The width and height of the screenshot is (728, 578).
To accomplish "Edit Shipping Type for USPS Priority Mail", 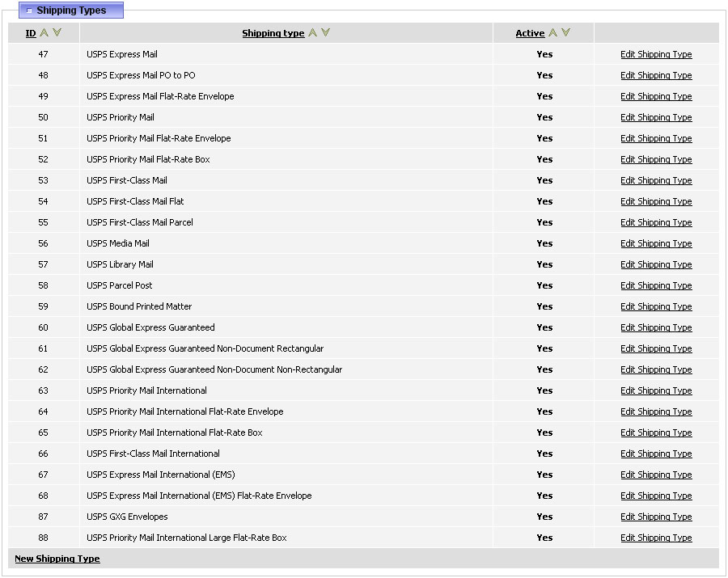I will click(656, 117).
